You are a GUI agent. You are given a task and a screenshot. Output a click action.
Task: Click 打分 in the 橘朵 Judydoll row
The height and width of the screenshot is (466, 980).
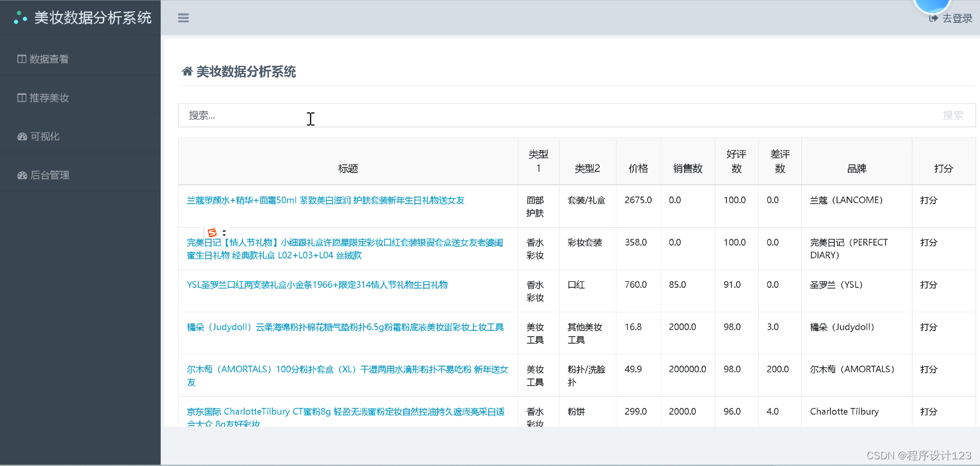tap(929, 328)
